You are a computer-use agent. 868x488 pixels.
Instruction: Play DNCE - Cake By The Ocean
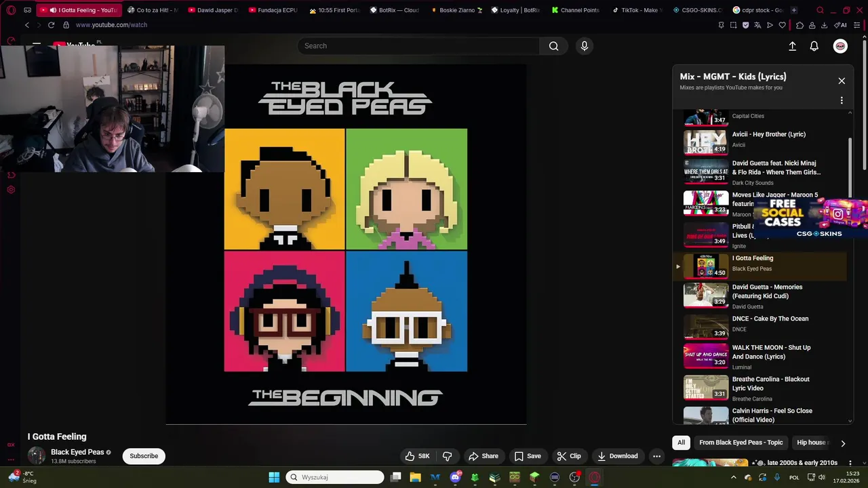(761, 327)
